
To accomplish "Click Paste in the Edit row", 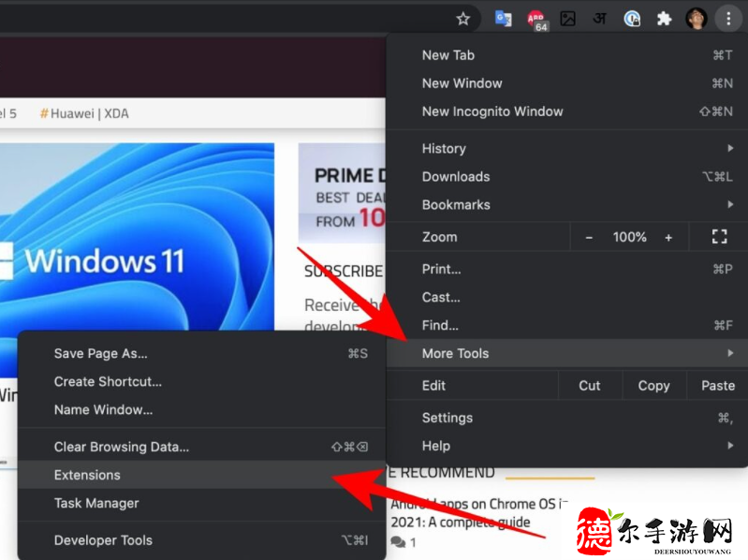I will 717,386.
